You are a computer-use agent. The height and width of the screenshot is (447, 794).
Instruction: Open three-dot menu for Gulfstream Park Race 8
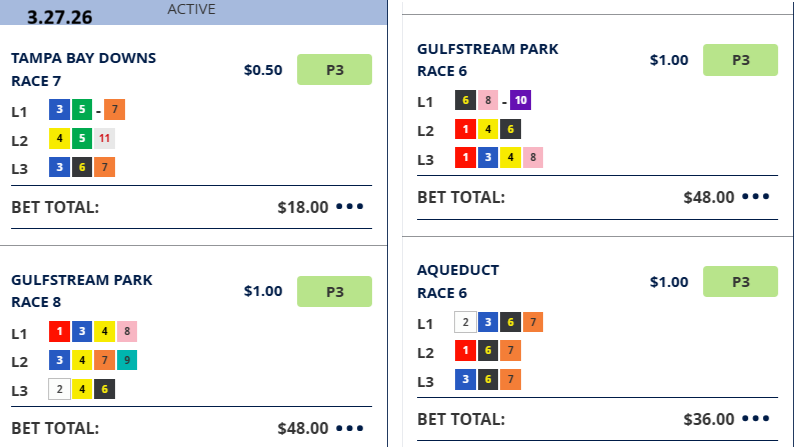pyautogui.click(x=350, y=428)
